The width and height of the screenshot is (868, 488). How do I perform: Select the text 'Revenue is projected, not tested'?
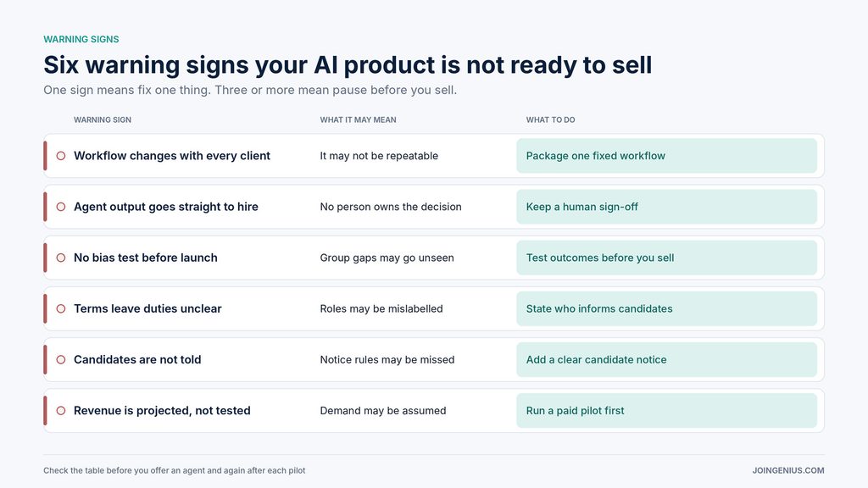(162, 411)
